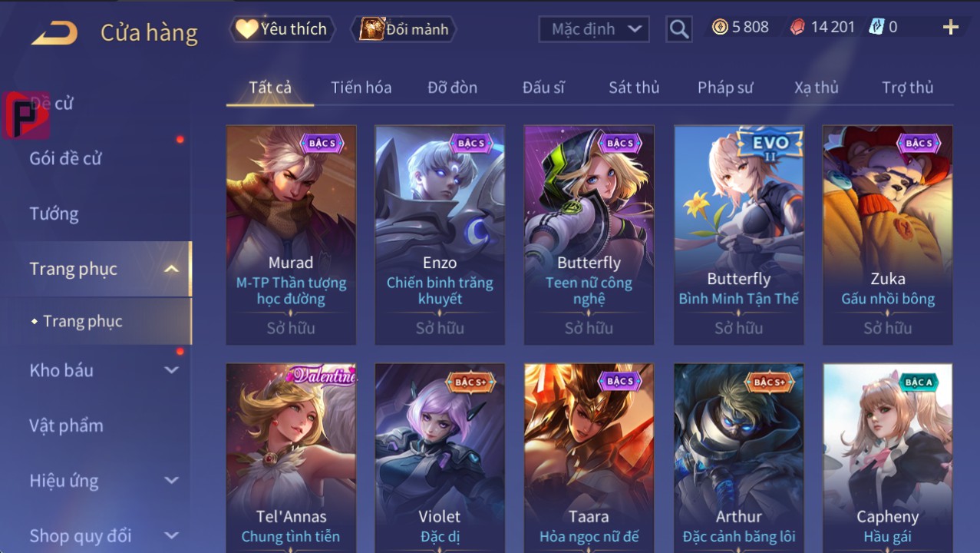Open the Mặc định sort dropdown
The height and width of the screenshot is (553, 980).
(x=594, y=29)
